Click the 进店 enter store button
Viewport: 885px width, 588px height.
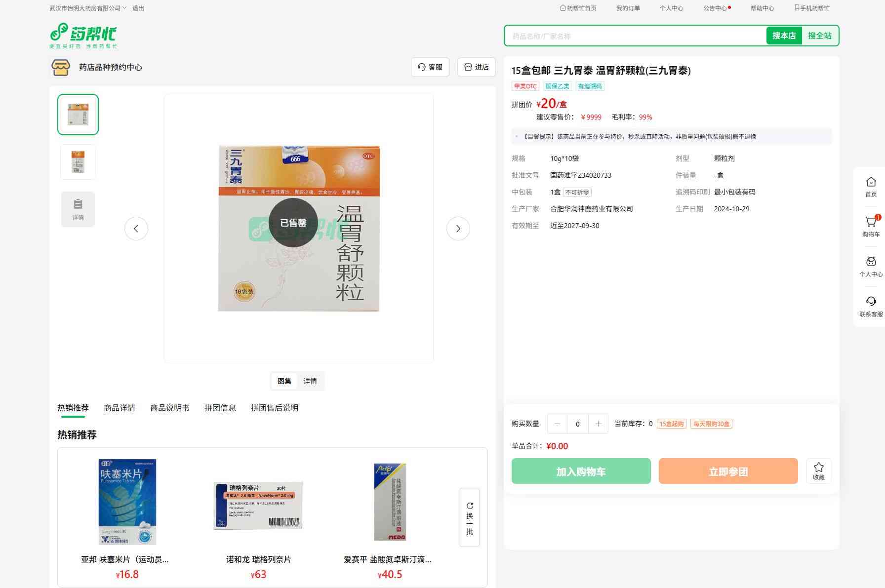(x=476, y=67)
